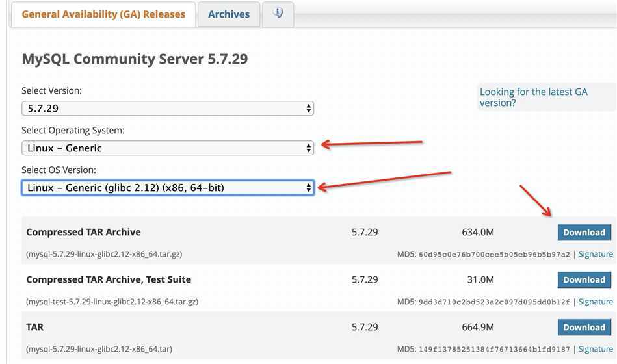The width and height of the screenshot is (617, 364).
Task: Open the Select Operating System dropdown
Action: coord(168,148)
